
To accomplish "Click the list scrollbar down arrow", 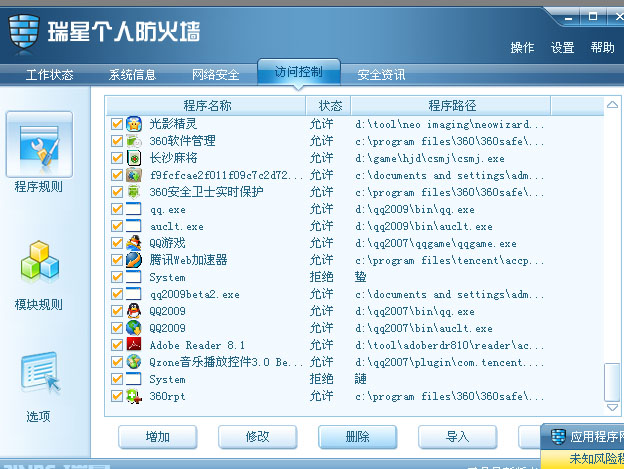I will [x=612, y=407].
